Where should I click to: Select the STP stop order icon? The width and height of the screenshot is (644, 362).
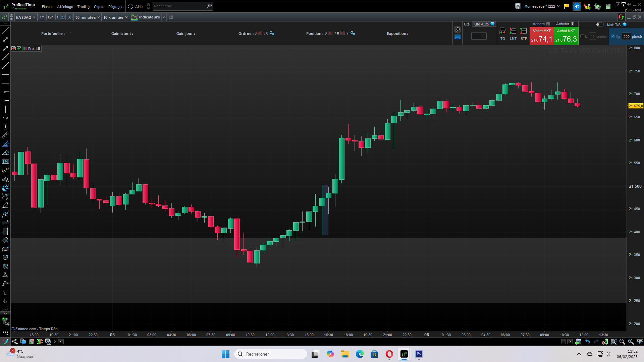coord(523,31)
